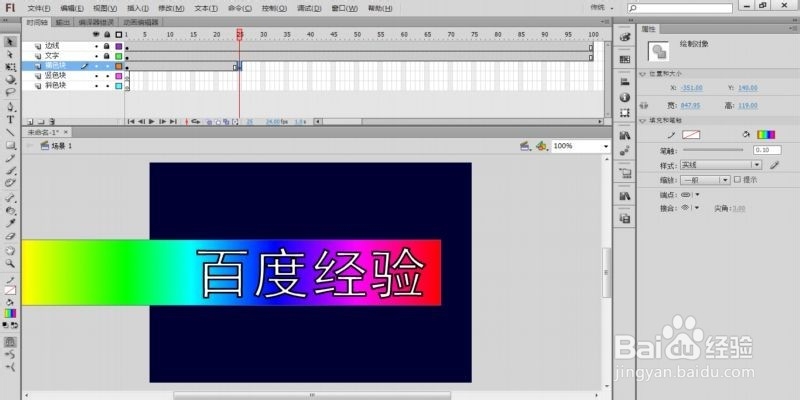Screen dimensions: 800x400
Task: Open the 修改(M) menu
Action: pyautogui.click(x=171, y=8)
